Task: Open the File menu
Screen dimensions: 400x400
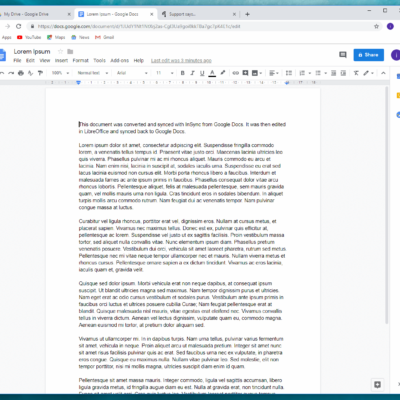Action: pyautogui.click(x=17, y=60)
